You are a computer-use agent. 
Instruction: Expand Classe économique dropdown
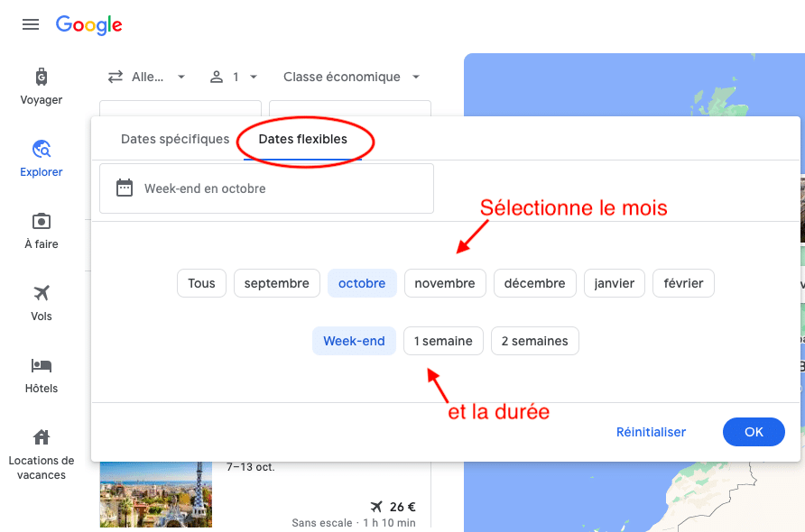(x=351, y=78)
